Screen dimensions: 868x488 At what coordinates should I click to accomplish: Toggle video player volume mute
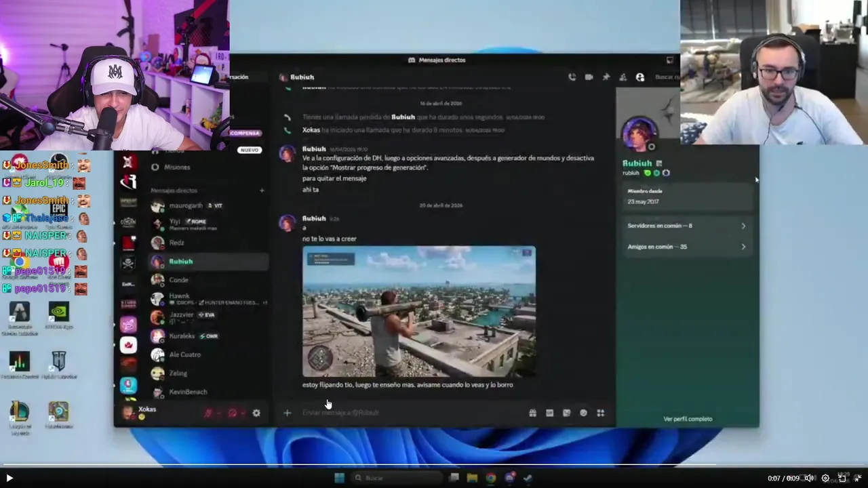pyautogui.click(x=808, y=478)
